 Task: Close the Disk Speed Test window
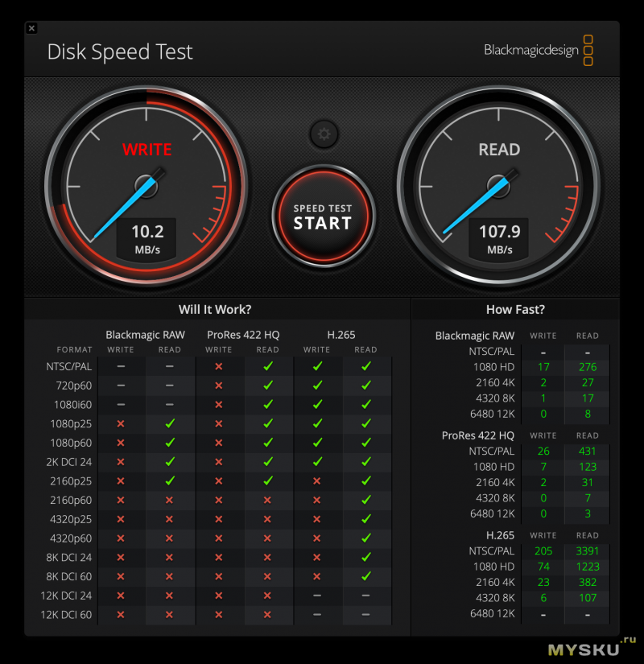[31, 28]
